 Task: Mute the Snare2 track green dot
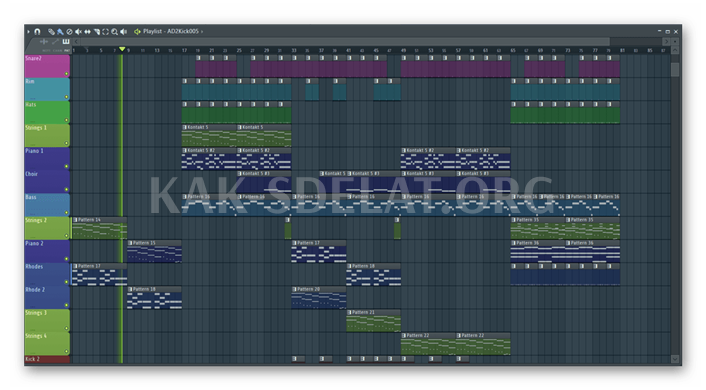(66, 73)
